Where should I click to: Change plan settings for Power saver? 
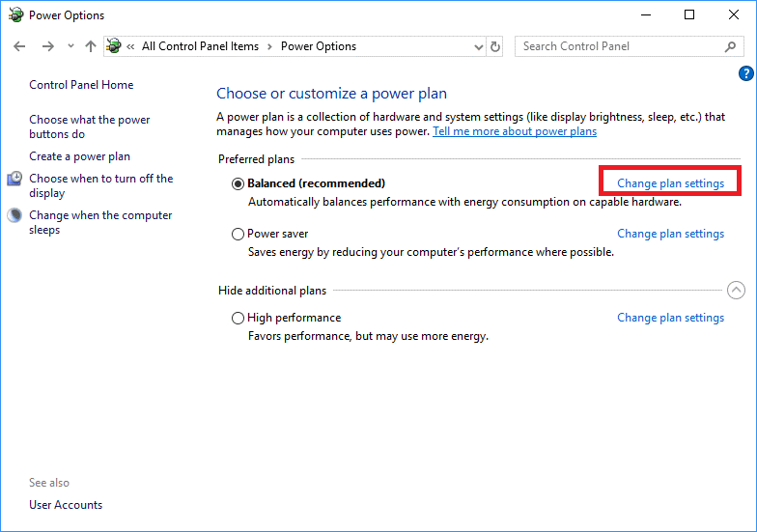[x=670, y=234]
